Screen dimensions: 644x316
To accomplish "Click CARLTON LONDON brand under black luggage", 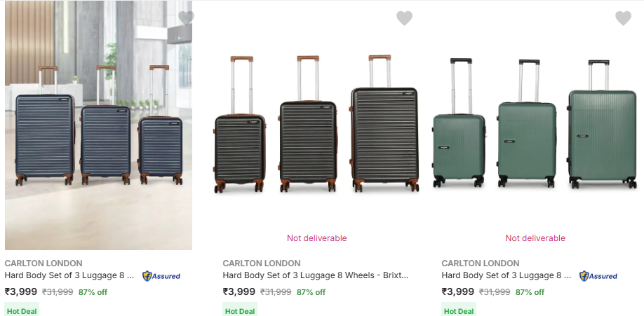I will click(x=262, y=263).
